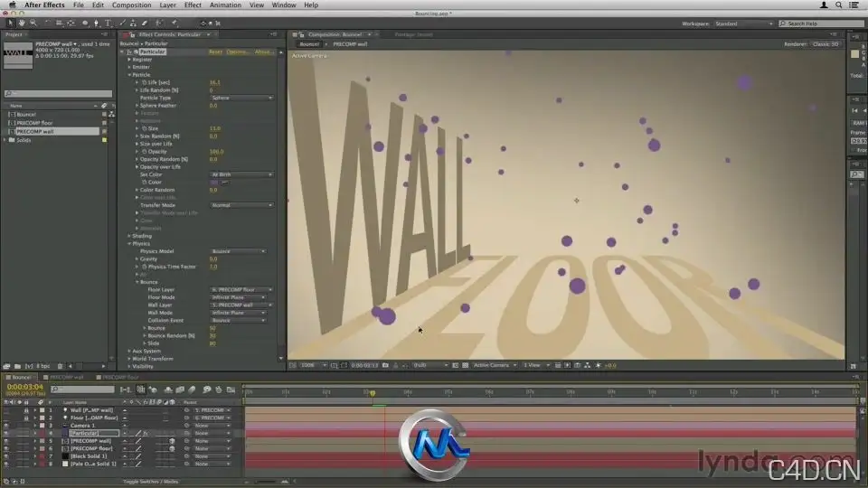Toggle visibility eye of Particular layer

click(6, 433)
